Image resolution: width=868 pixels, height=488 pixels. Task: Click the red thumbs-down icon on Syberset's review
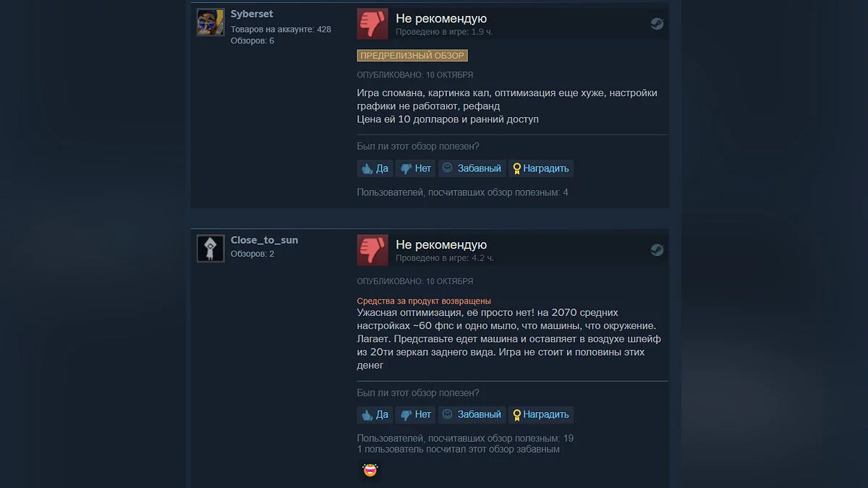373,24
